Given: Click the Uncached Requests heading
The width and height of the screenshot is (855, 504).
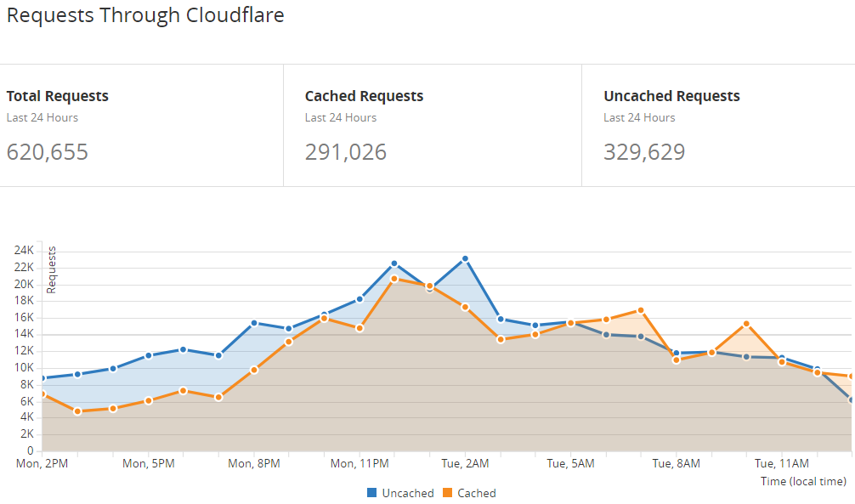Looking at the screenshot, I should pos(671,96).
